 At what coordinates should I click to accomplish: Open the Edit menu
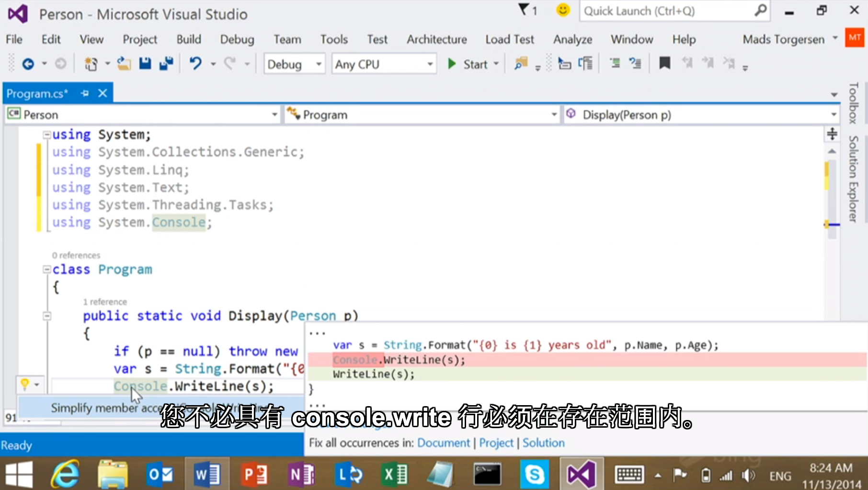51,39
